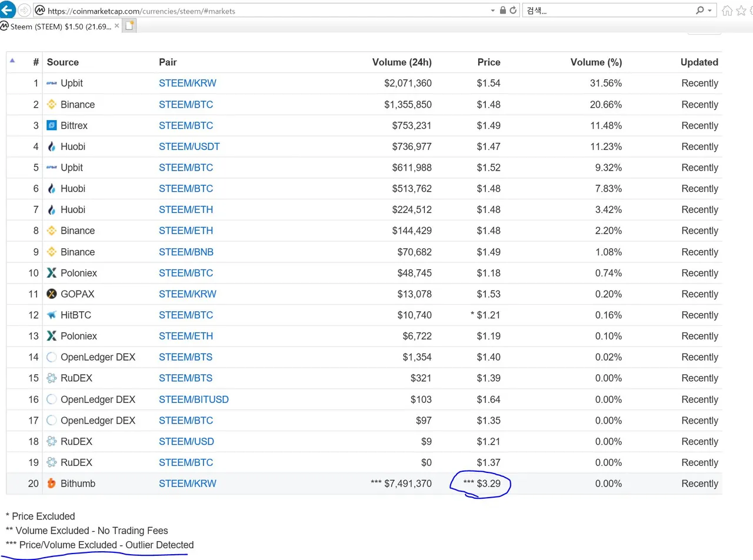Click the 31.56% volume percent cell
Screen dimensions: 753x560
[x=606, y=84]
